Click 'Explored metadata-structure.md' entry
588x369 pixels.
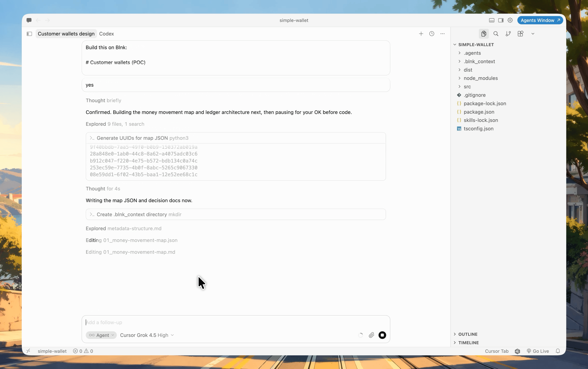pos(123,228)
